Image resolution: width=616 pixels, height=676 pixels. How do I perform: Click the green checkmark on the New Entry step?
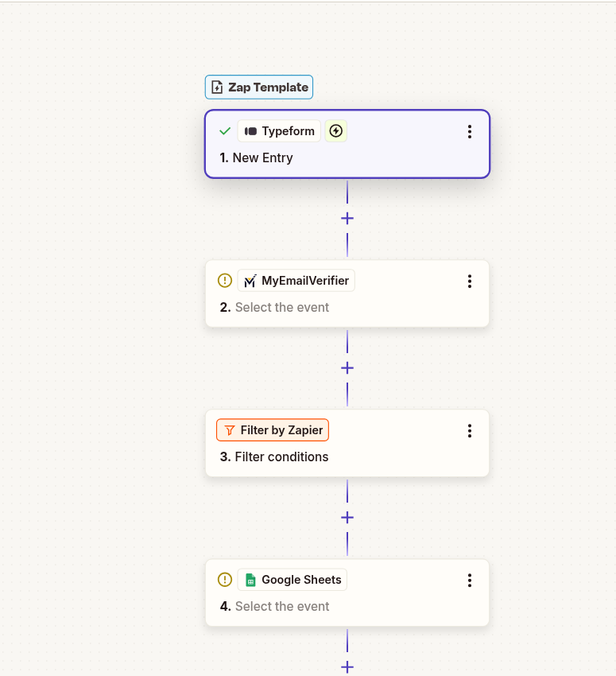click(x=224, y=130)
